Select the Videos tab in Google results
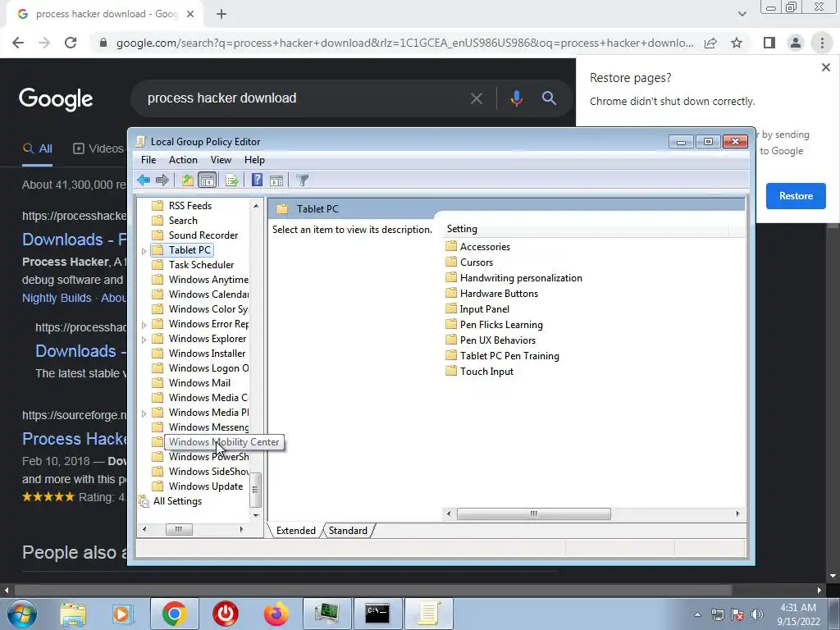 tap(98, 148)
